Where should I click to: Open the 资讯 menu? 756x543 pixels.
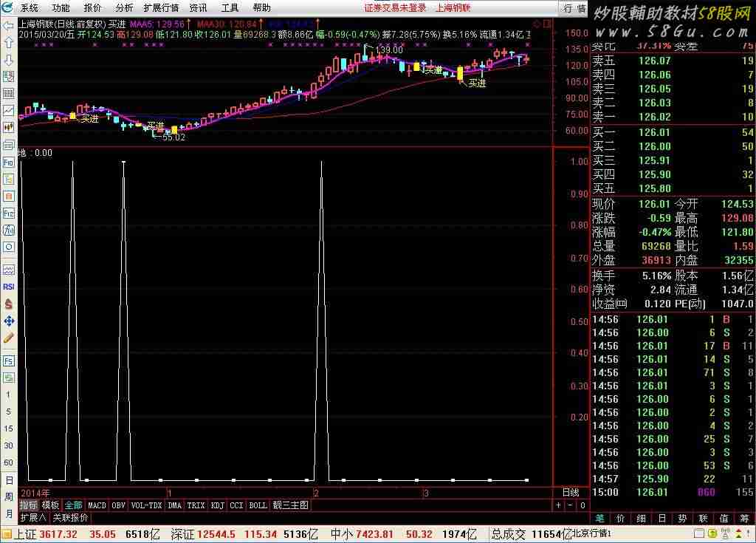coord(198,7)
